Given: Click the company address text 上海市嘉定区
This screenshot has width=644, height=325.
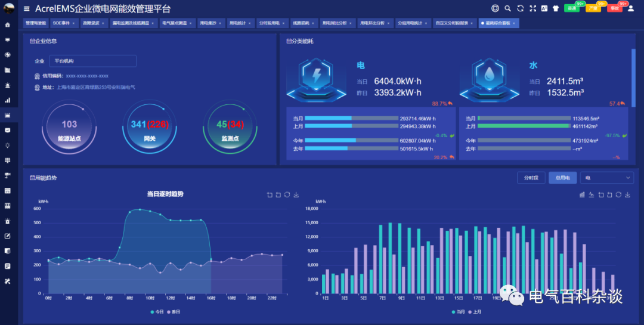Looking at the screenshot, I should 95,88.
